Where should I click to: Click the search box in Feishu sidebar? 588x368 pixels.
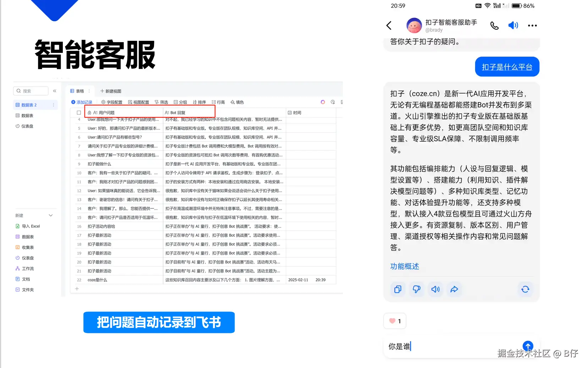pyautogui.click(x=31, y=91)
